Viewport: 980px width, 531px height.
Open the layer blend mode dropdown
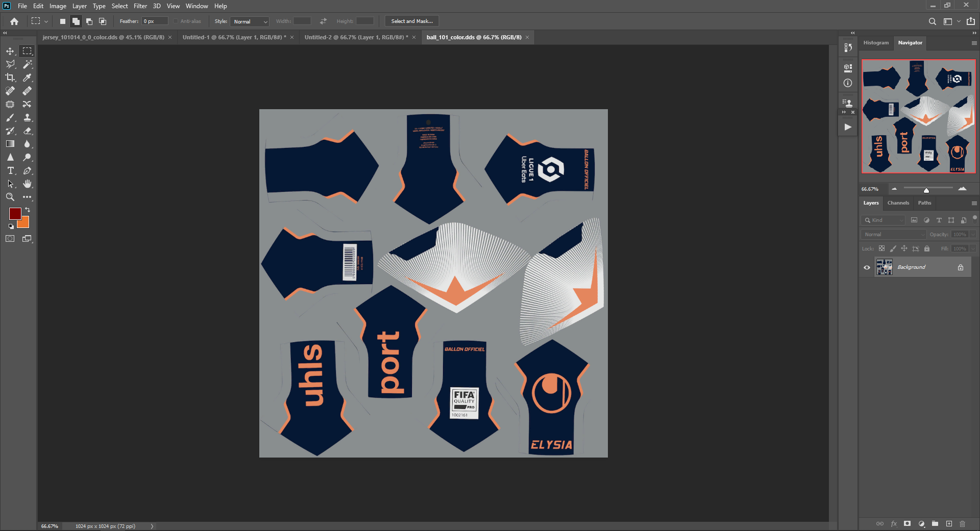[x=893, y=235]
